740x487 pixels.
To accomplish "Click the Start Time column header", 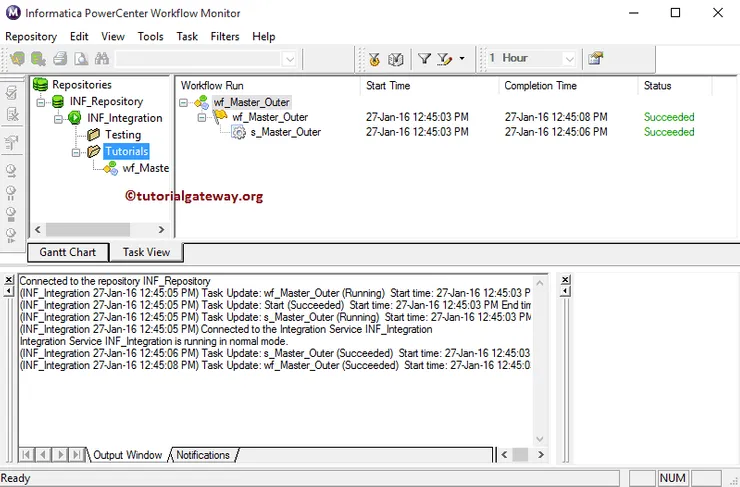I will (429, 85).
